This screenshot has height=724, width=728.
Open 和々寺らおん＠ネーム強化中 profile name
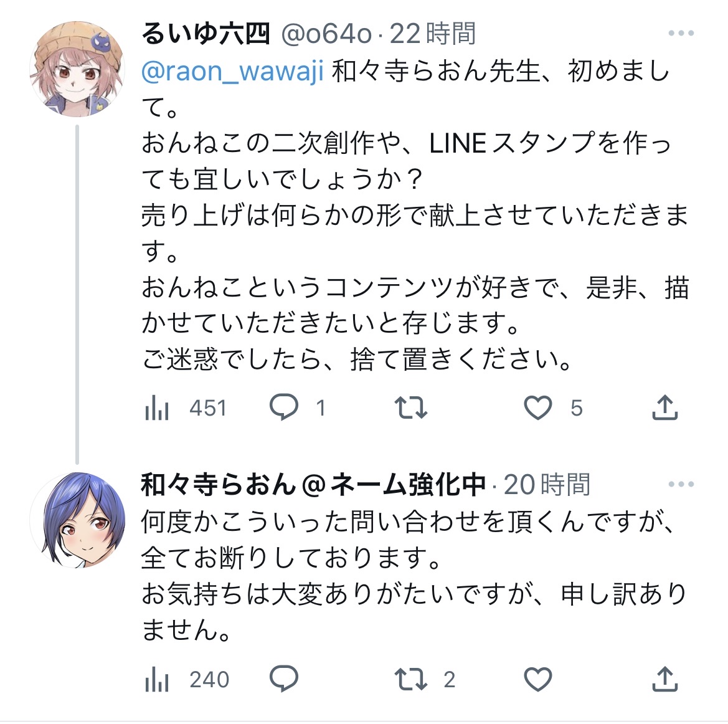coord(313,484)
